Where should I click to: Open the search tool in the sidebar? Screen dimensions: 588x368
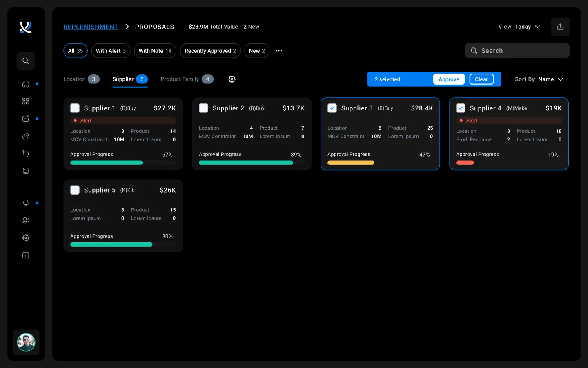(25, 61)
